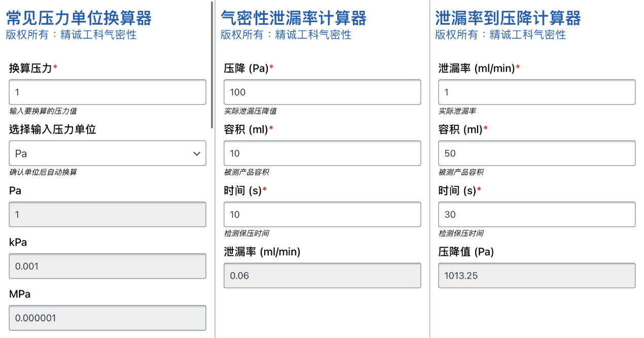Click the dropdown chevron arrow beside Pa

pyautogui.click(x=197, y=154)
